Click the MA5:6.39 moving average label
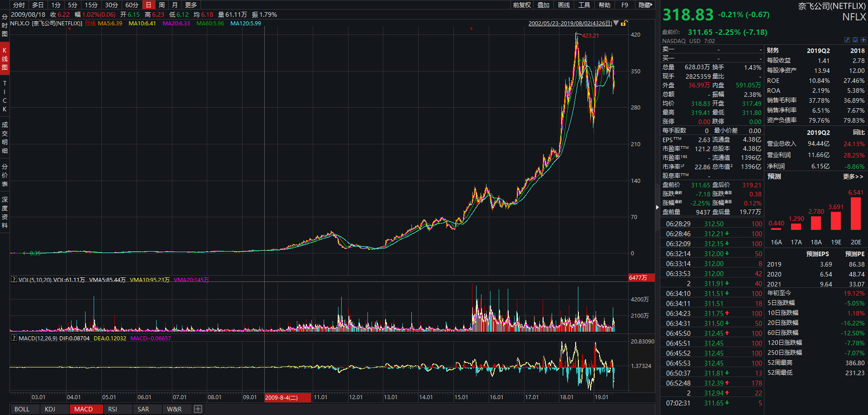The width and height of the screenshot is (868, 415). (110, 23)
